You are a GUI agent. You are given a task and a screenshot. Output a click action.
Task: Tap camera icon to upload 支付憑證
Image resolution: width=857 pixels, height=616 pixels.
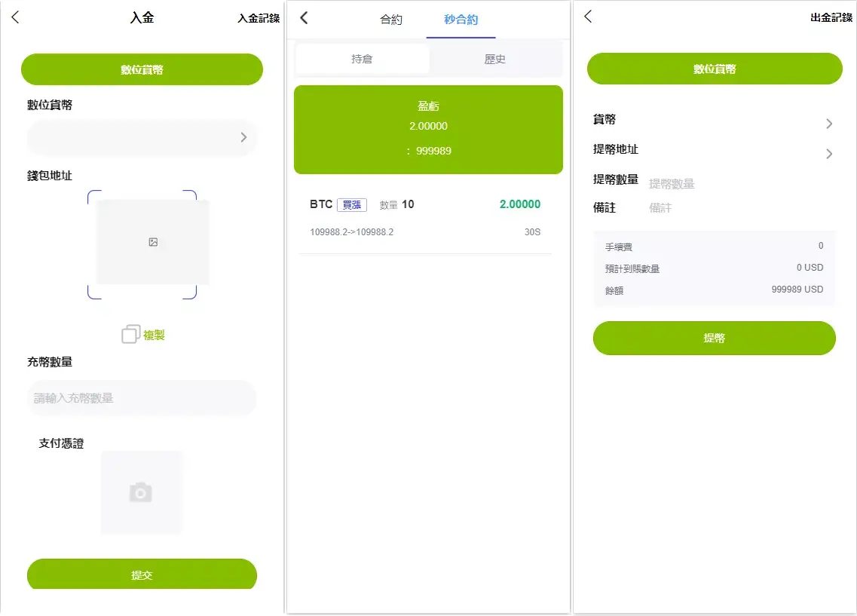141,493
